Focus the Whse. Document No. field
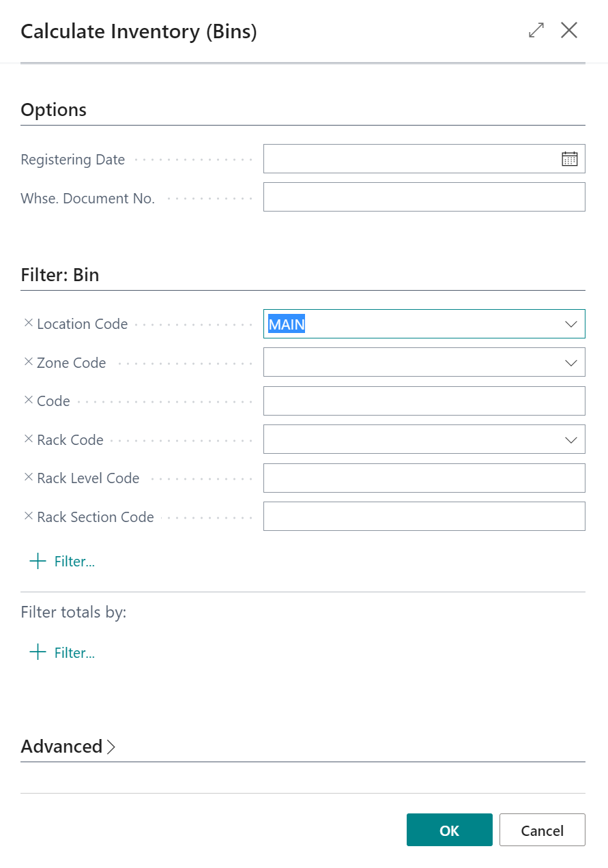Image resolution: width=608 pixels, height=868 pixels. point(423,197)
